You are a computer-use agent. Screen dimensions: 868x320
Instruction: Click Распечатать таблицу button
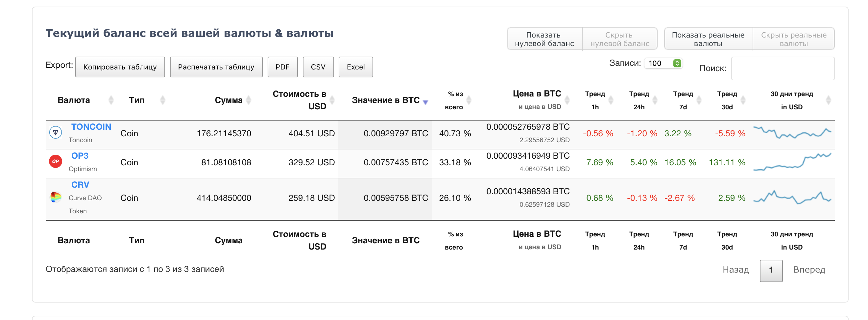click(216, 67)
